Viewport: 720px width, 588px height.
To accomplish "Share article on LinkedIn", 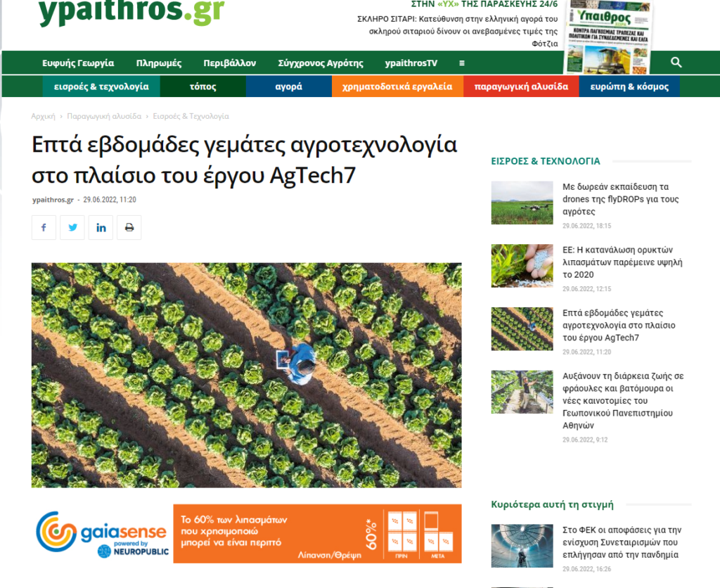I will click(x=101, y=227).
